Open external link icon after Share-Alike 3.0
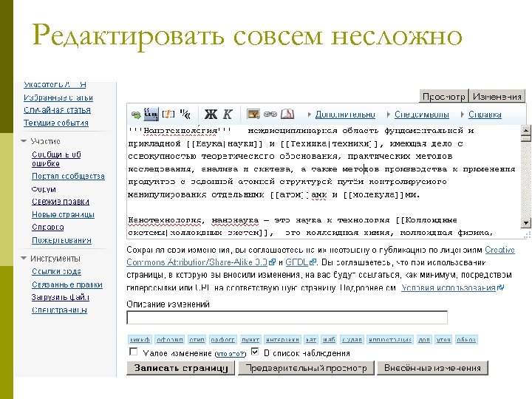Image resolution: width=532 pixels, height=399 pixels. tap(272, 262)
